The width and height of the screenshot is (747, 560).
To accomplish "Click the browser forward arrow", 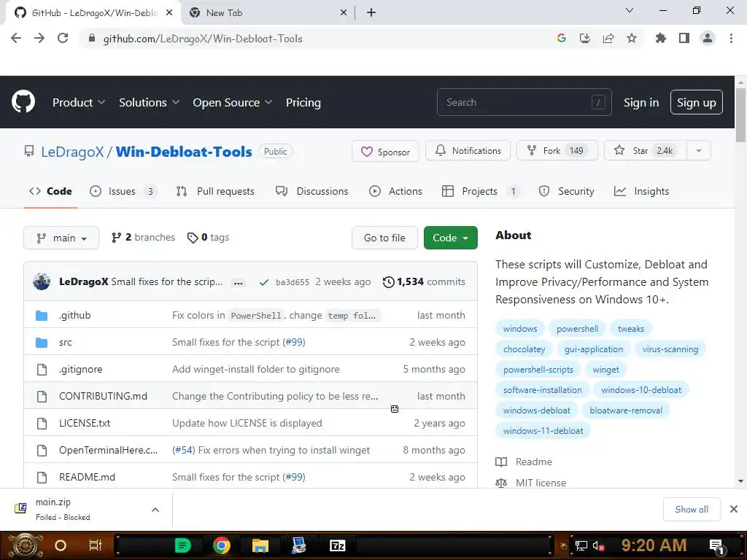I will point(39,38).
